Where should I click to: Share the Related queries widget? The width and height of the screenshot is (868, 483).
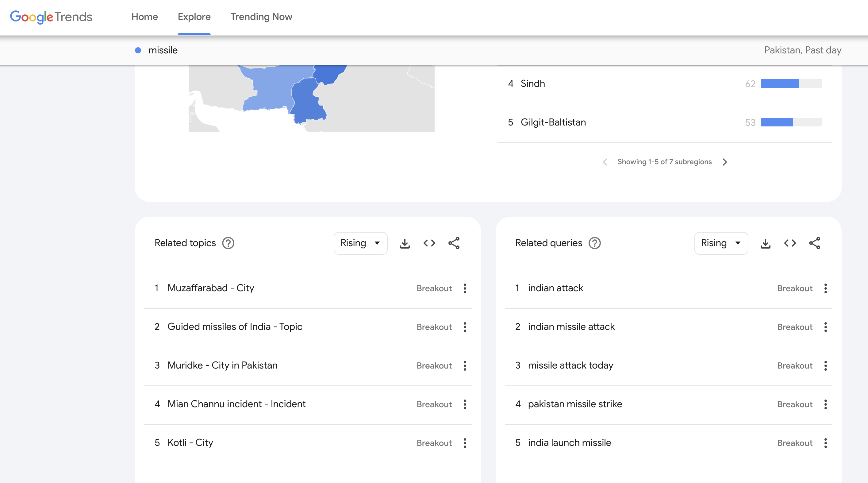click(x=815, y=243)
